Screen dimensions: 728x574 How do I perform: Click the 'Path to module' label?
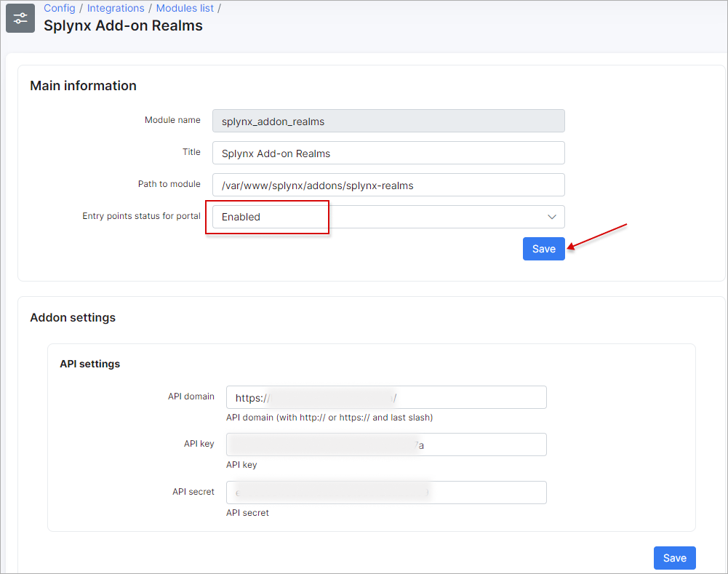169,184
